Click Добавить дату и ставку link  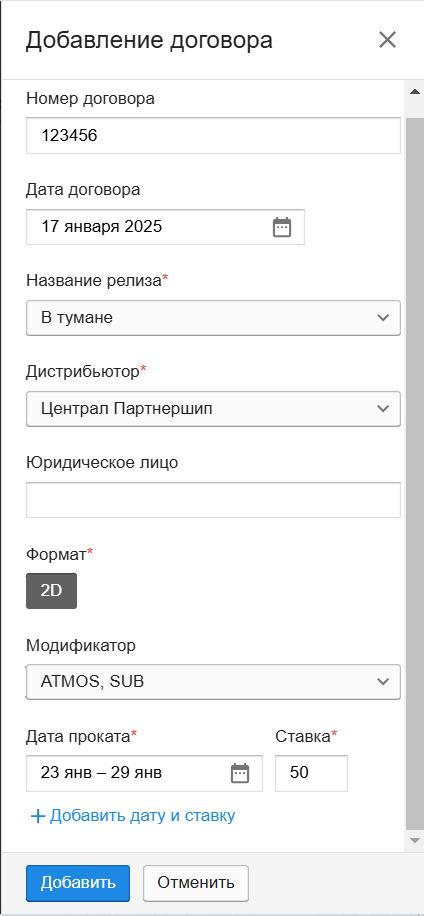coord(143,816)
